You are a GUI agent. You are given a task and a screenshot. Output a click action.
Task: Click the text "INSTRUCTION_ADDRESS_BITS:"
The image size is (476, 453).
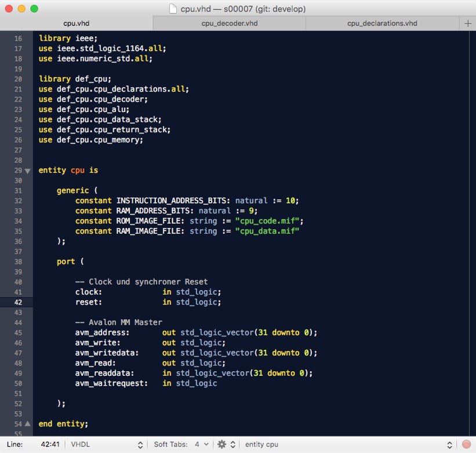[173, 201]
